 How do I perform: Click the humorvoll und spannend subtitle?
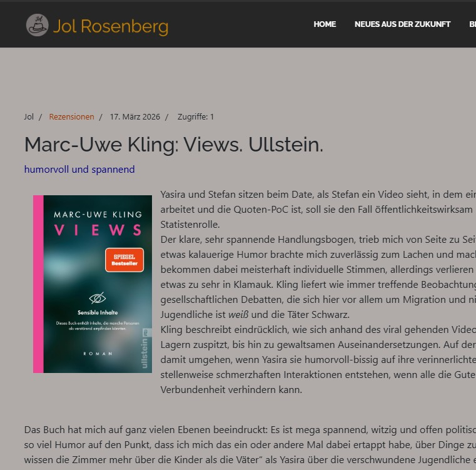tap(79, 169)
